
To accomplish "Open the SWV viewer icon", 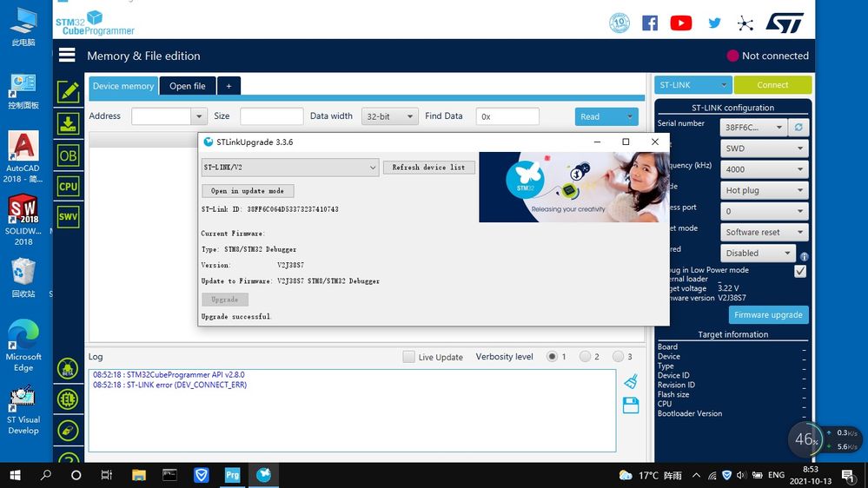I will tap(68, 216).
